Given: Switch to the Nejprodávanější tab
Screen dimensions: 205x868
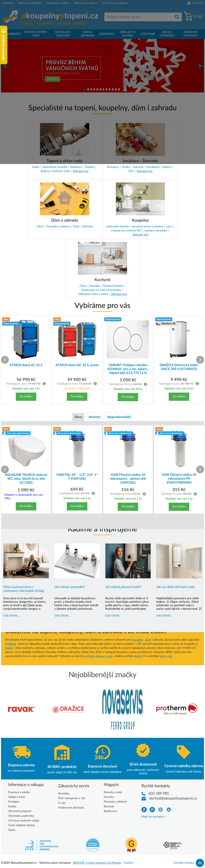Looking at the screenshot, I should [x=119, y=417].
